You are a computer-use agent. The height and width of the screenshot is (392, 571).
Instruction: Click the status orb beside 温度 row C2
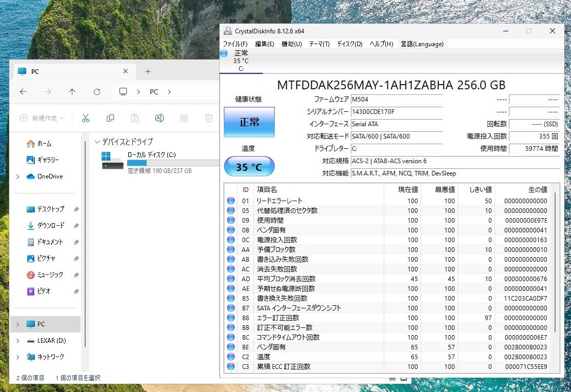pos(231,356)
